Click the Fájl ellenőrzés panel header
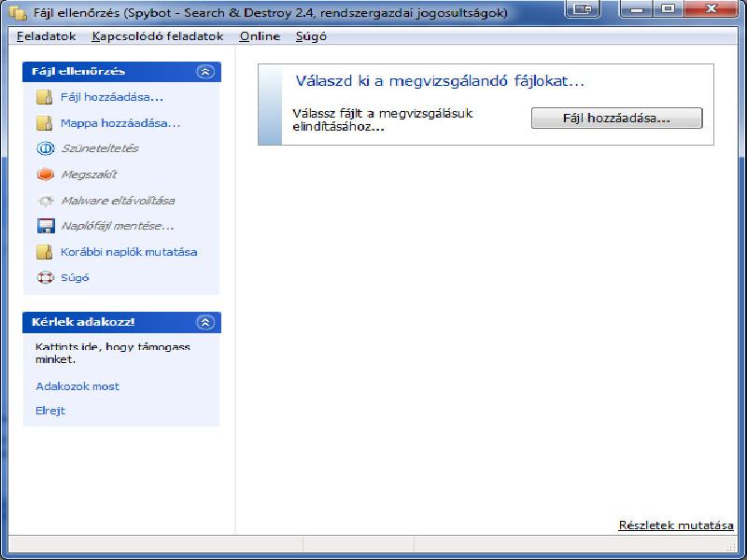Image resolution: width=747 pixels, height=560 pixels. [x=122, y=72]
